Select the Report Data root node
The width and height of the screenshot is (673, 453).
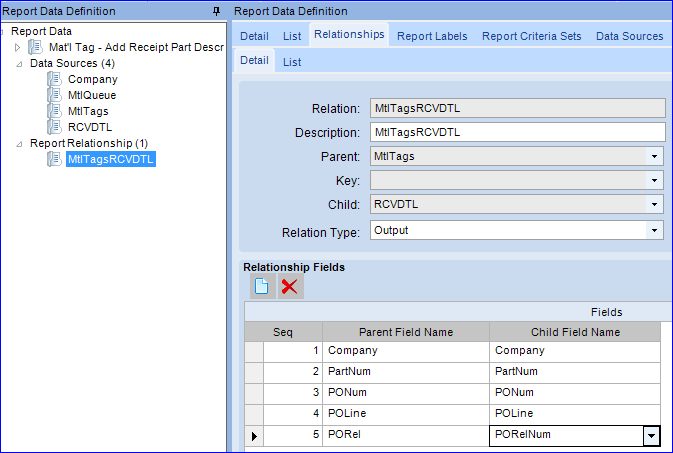coord(41,31)
